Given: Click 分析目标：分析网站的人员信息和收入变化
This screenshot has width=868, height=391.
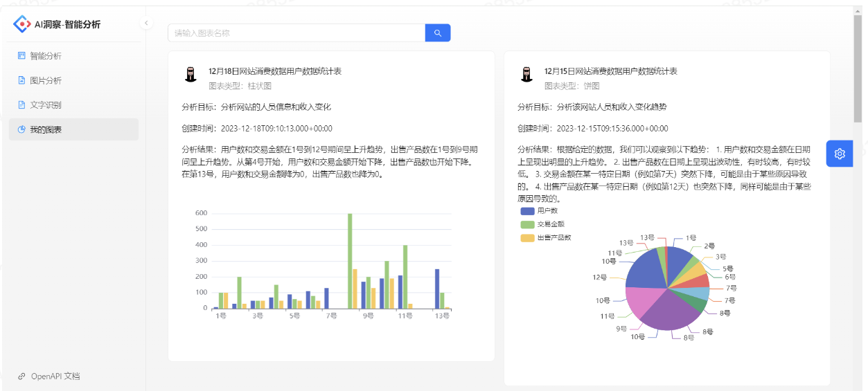Looking at the screenshot, I should 256,107.
